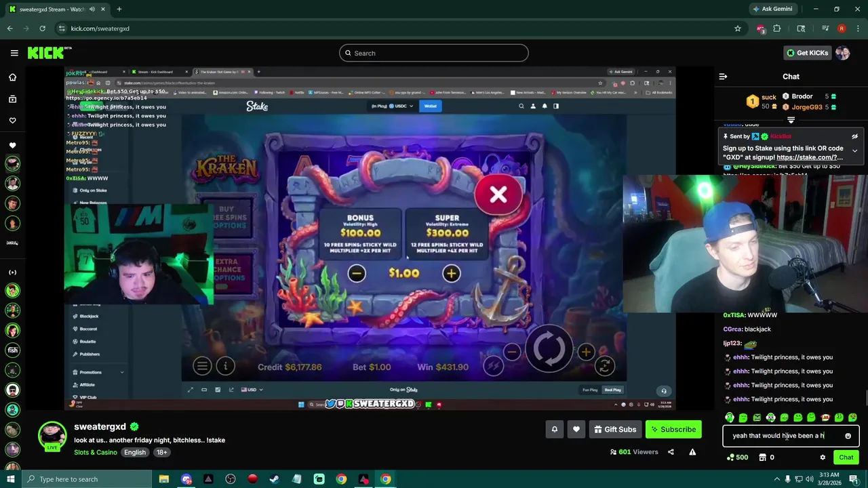Collapse the chat panel with arrow icon
The image size is (868, 488).
pos(723,77)
